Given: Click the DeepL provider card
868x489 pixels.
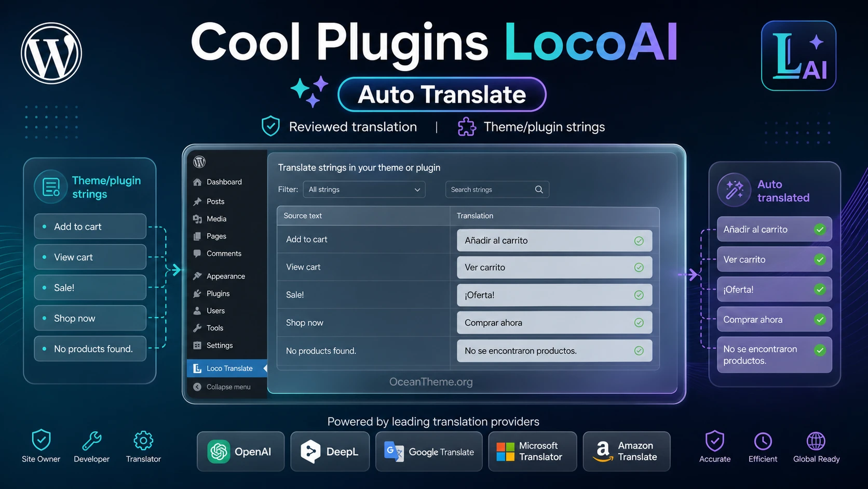Looking at the screenshot, I should point(330,452).
